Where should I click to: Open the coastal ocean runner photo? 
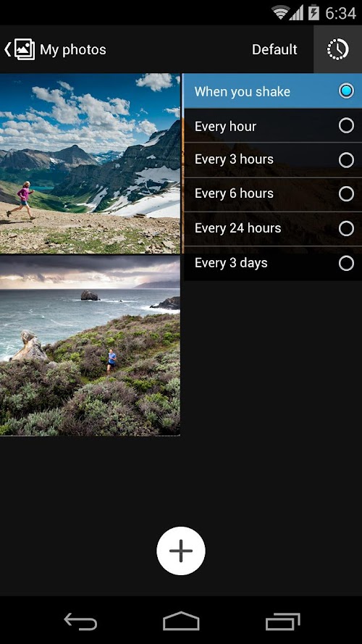(x=90, y=346)
